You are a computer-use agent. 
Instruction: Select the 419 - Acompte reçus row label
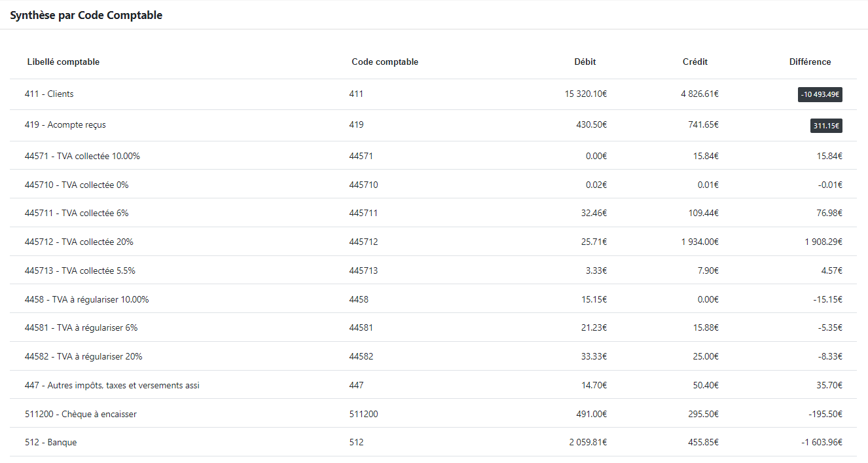pyautogui.click(x=65, y=125)
